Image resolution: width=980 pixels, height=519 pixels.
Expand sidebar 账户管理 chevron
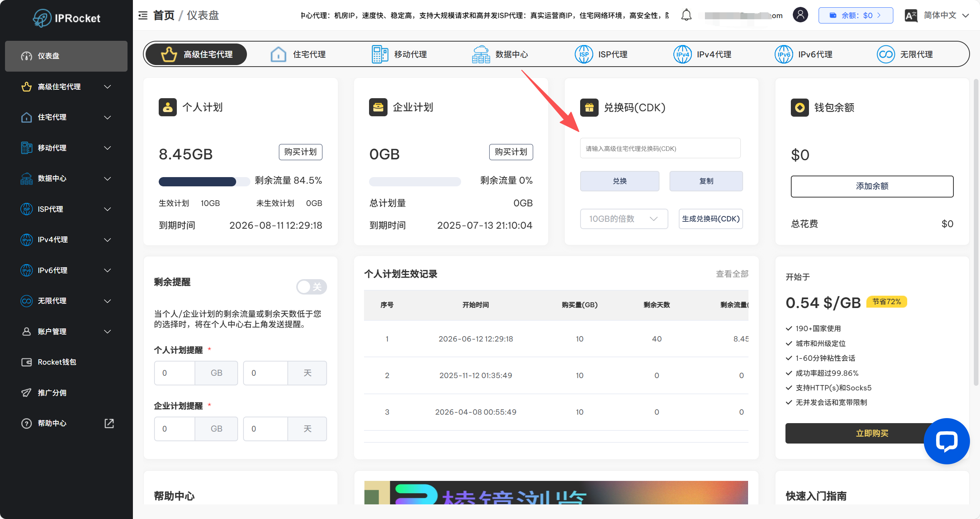point(108,331)
